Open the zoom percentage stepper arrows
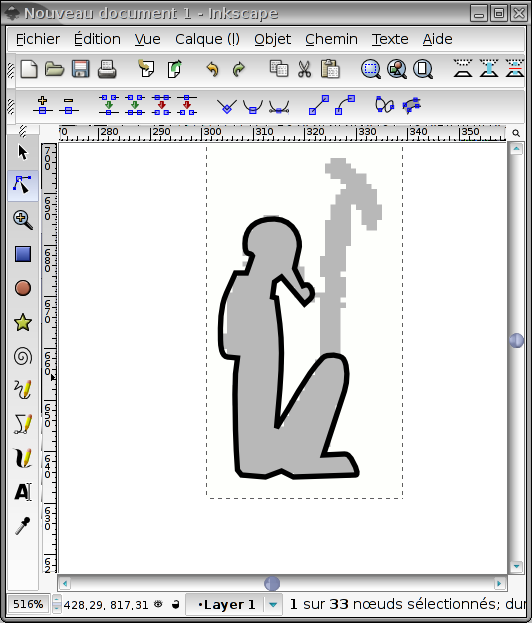 click(x=57, y=605)
